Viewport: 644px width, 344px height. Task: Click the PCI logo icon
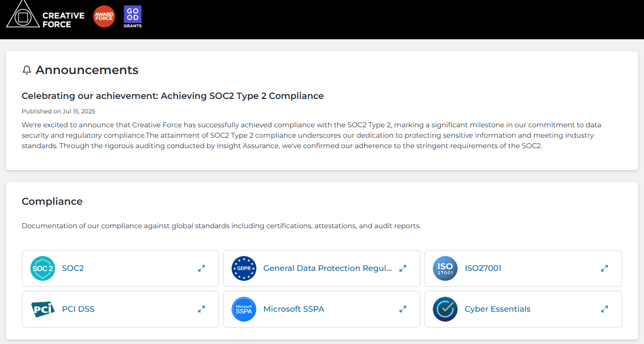(43, 309)
